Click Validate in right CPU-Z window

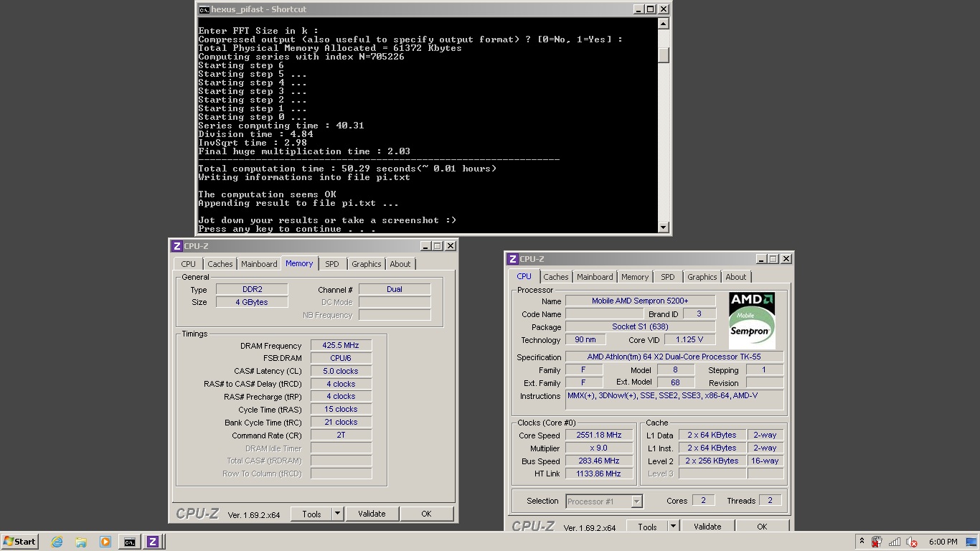[707, 527]
